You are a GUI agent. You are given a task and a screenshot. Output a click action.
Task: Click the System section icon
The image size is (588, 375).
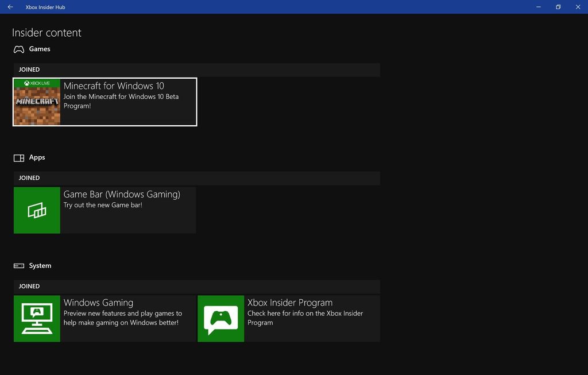18,265
